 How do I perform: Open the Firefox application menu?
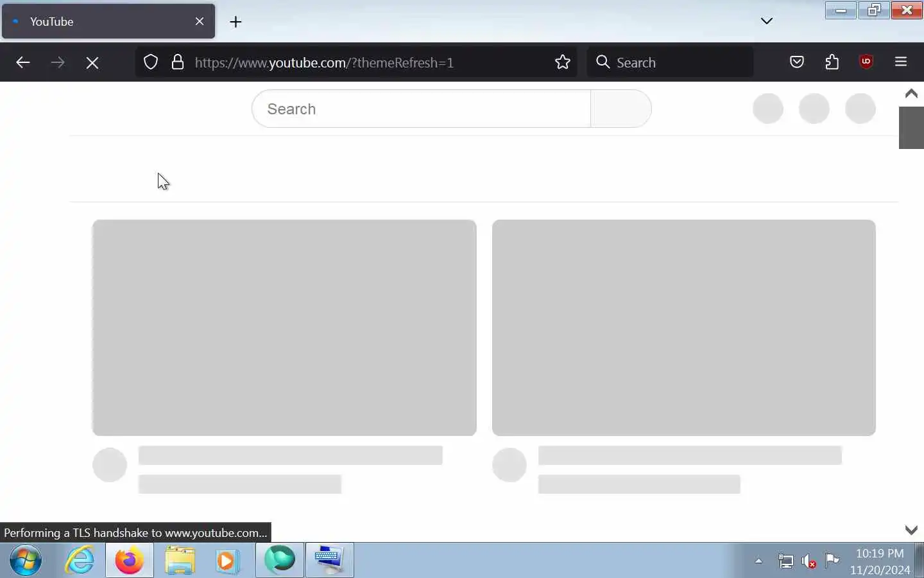point(901,62)
